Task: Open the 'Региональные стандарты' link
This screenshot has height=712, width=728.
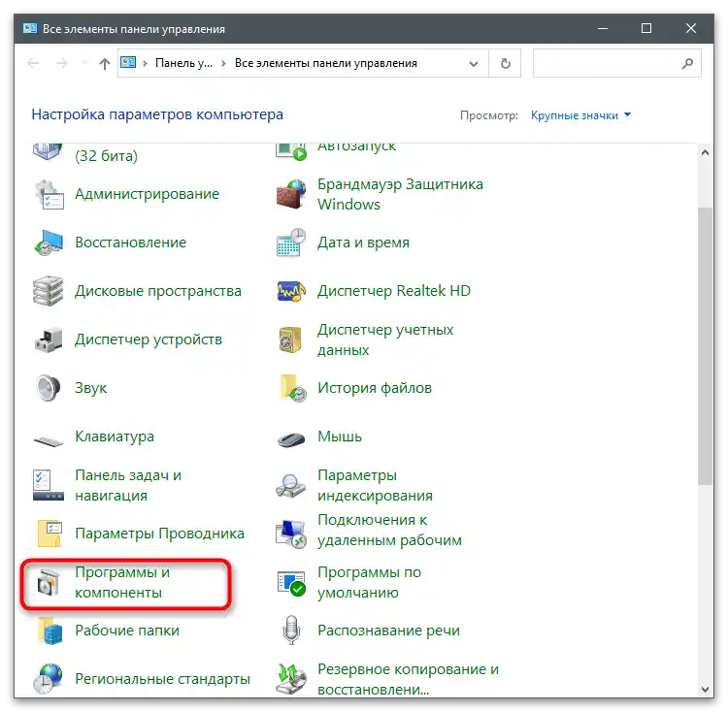Action: click(162, 679)
